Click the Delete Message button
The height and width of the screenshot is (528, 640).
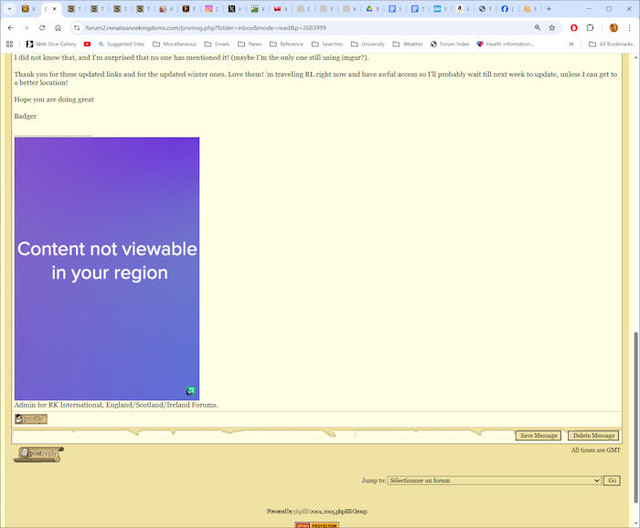click(x=593, y=435)
